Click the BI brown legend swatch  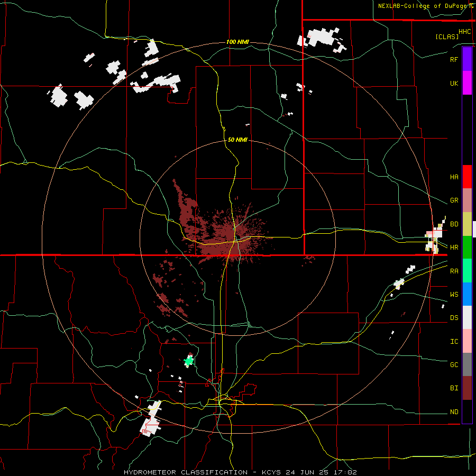pyautogui.click(x=467, y=388)
